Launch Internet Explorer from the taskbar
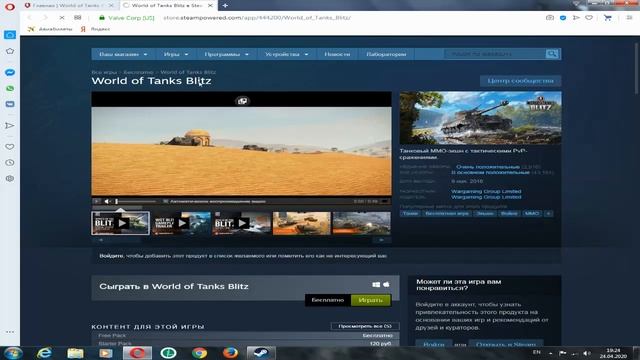Screen dimensions: 640x360 [x=44, y=353]
